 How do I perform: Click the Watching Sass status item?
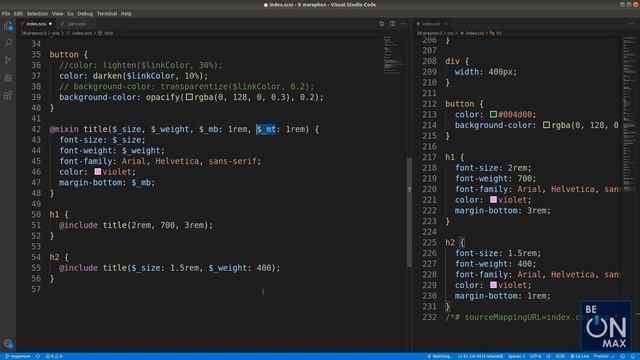point(439,356)
